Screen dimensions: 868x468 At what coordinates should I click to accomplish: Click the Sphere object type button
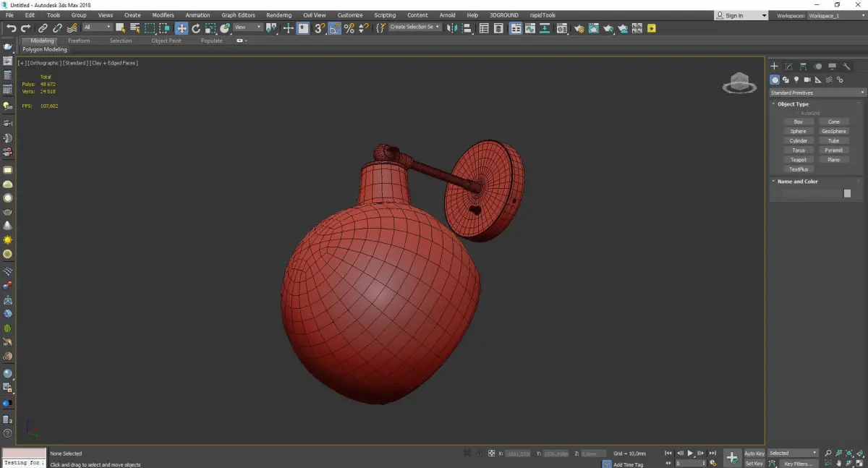click(x=799, y=132)
